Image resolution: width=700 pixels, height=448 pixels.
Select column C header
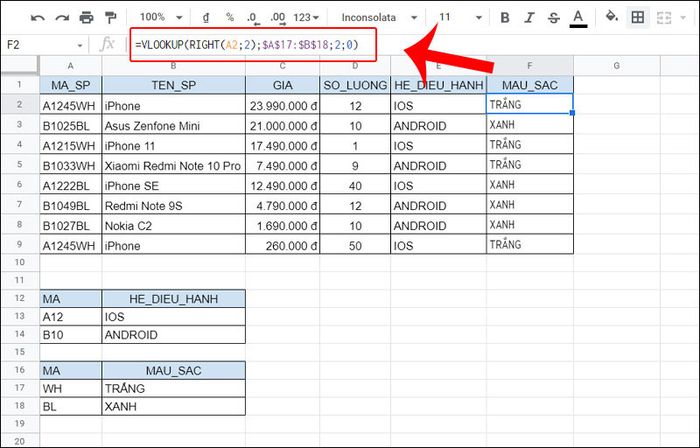(282, 66)
